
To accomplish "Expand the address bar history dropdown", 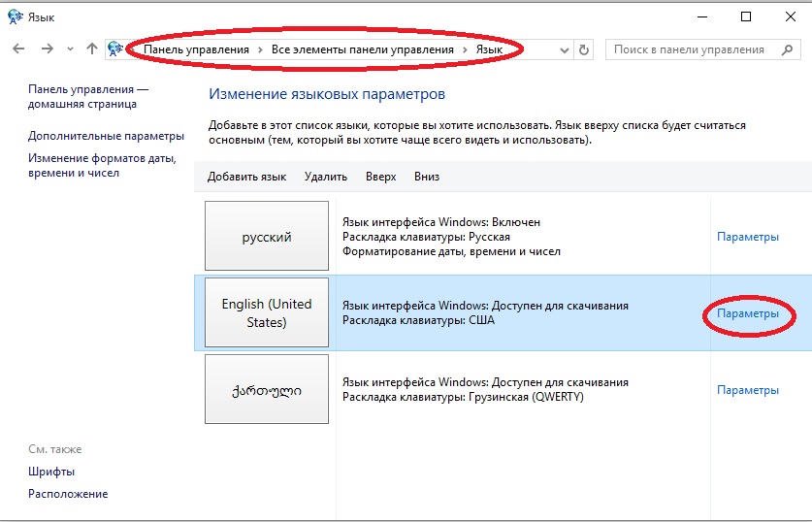I will coord(565,50).
